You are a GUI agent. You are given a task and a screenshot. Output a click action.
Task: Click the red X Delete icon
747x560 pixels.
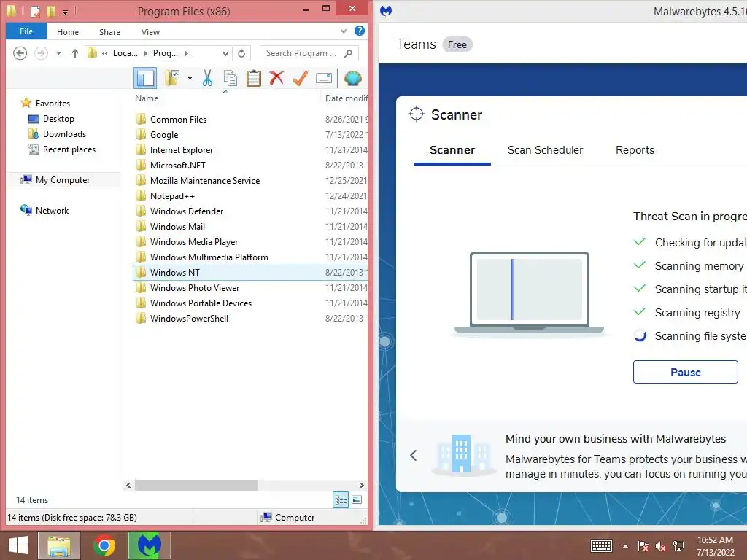(x=276, y=77)
